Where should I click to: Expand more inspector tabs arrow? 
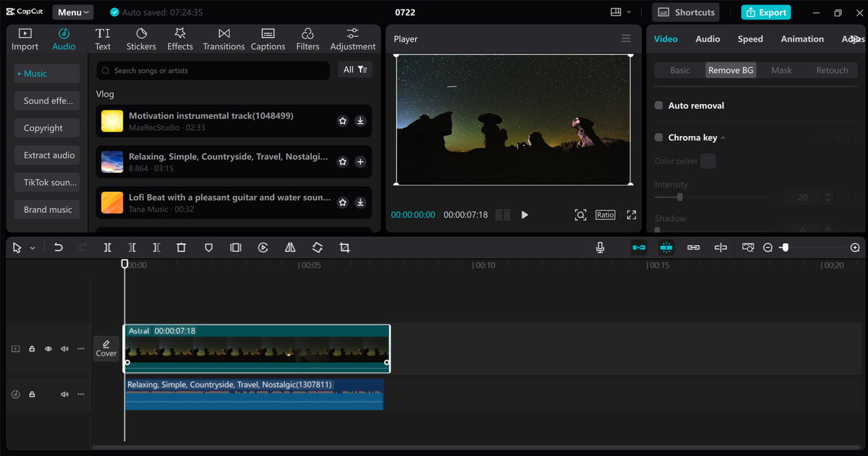coord(856,39)
